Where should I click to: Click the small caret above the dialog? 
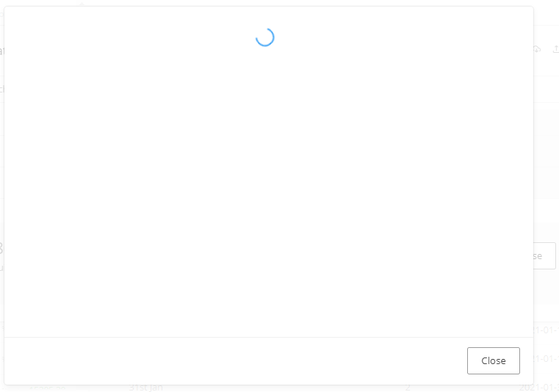82,4
